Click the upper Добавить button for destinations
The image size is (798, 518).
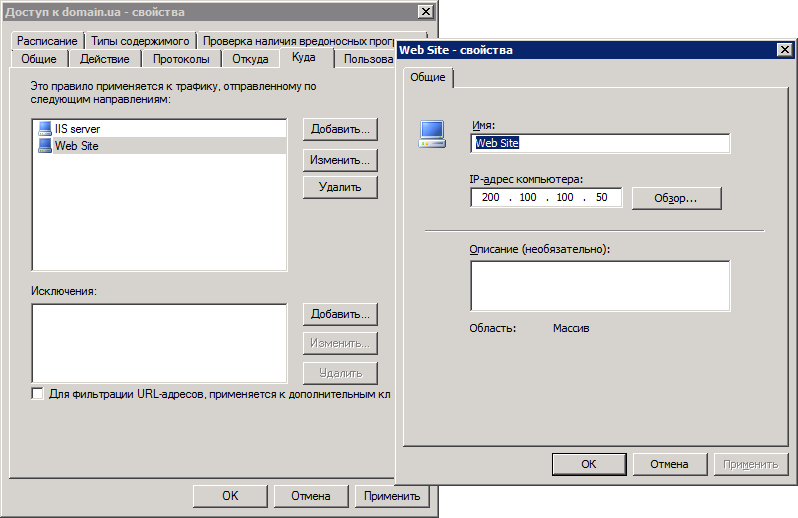tap(340, 129)
